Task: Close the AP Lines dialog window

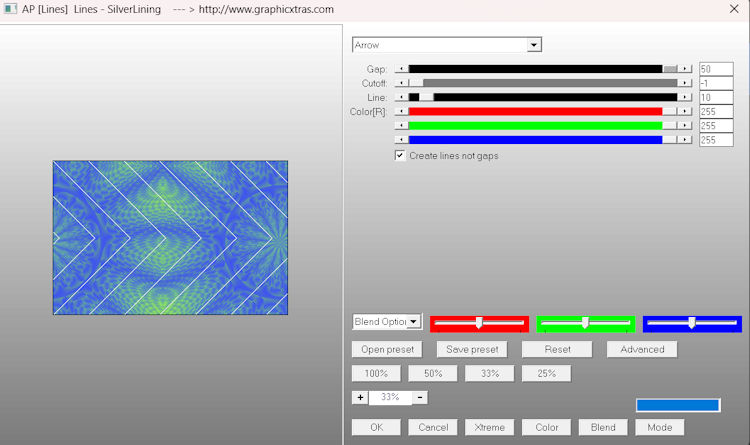Action: point(734,9)
